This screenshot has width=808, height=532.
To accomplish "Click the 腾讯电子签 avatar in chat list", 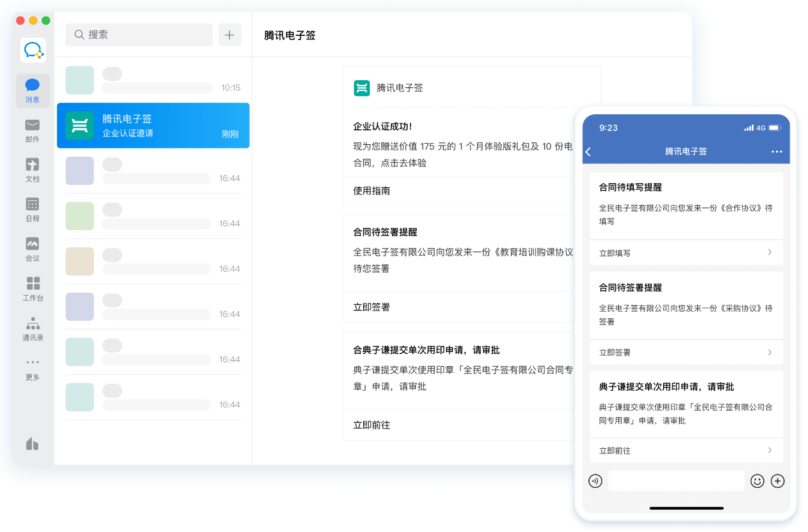I will [x=80, y=126].
